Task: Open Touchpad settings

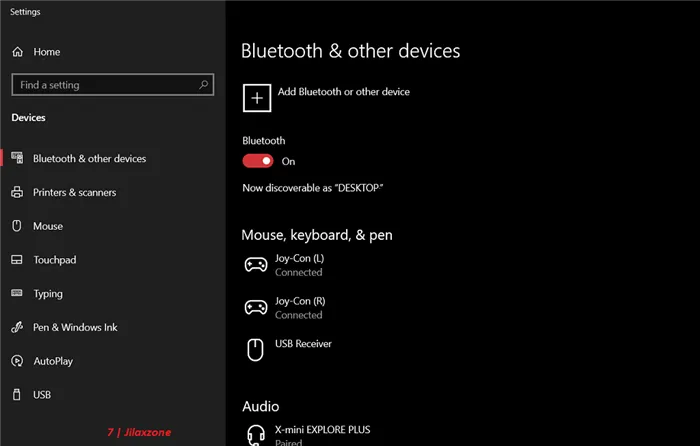Action: point(54,260)
